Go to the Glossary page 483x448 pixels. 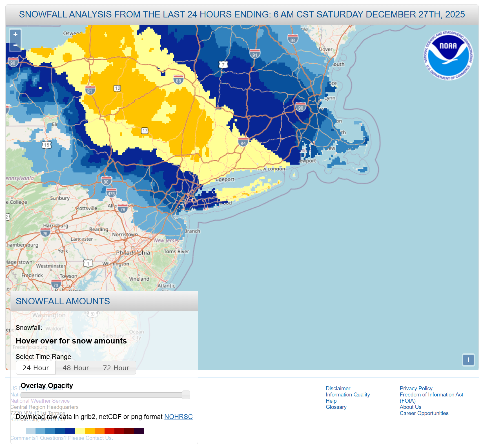(336, 407)
